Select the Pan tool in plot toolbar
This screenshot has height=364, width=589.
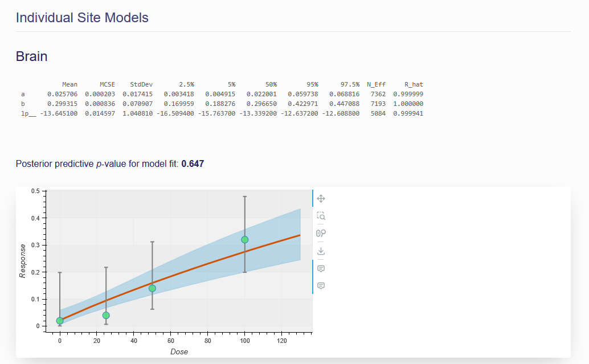pyautogui.click(x=321, y=198)
